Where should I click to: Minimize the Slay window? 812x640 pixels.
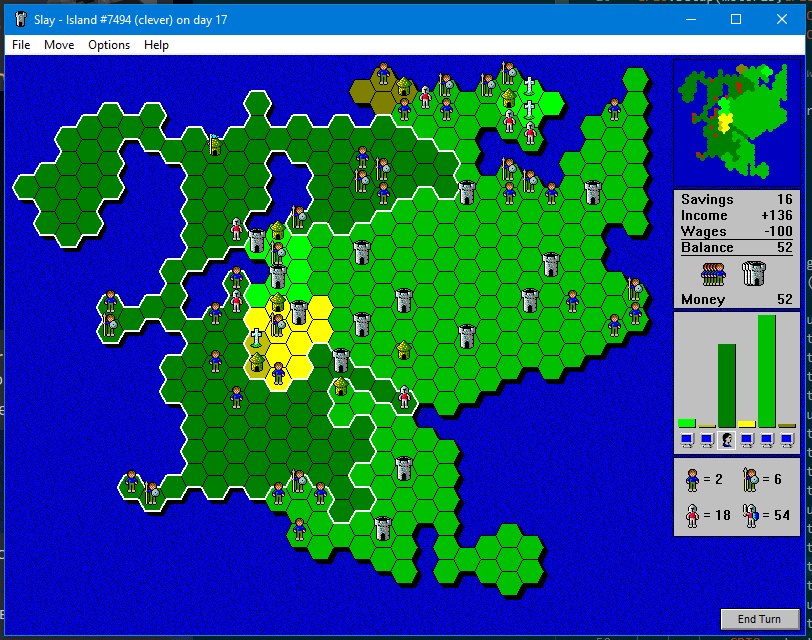(691, 20)
